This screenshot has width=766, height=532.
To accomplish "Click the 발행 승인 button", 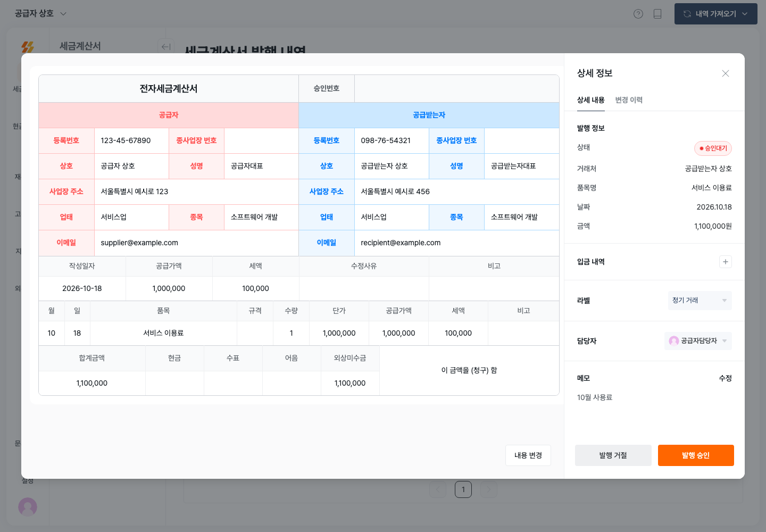I will (696, 455).
